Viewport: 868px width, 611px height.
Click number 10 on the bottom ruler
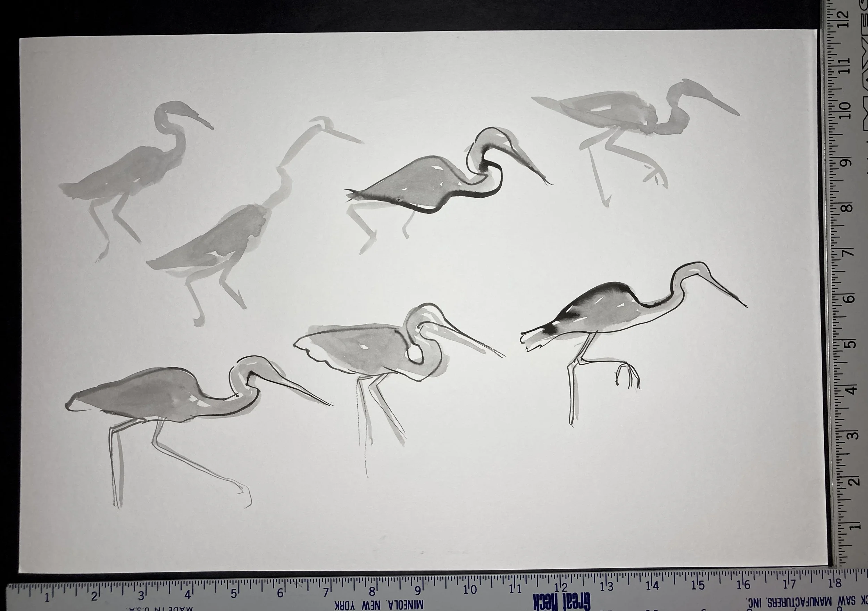470,590
